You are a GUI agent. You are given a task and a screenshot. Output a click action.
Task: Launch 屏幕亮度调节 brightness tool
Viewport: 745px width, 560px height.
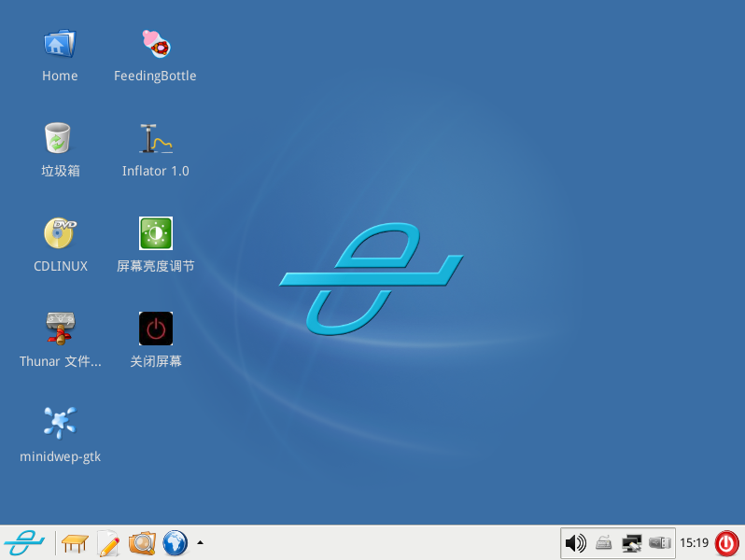pos(156,233)
